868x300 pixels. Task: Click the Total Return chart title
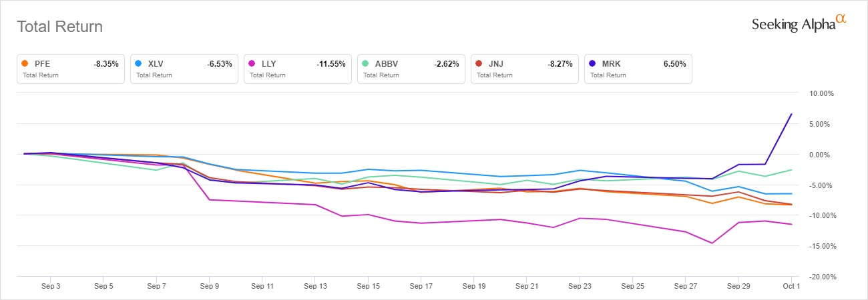59,27
